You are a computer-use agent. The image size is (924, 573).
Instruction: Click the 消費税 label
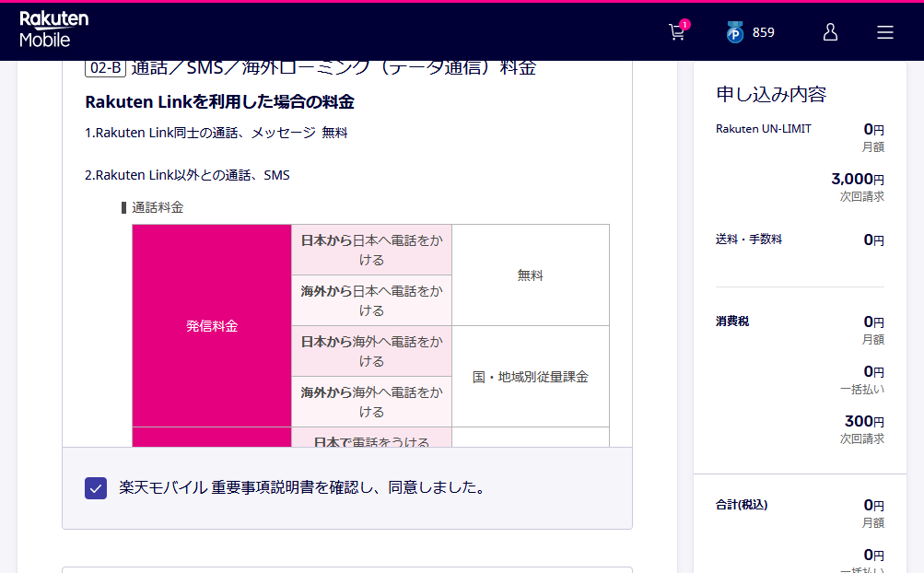click(732, 322)
